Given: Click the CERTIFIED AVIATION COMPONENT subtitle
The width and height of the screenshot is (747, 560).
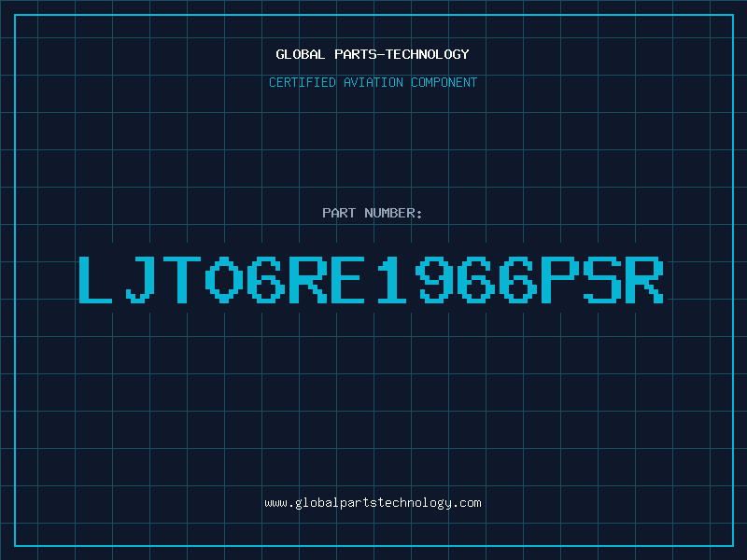Looking at the screenshot, I should coord(373,82).
